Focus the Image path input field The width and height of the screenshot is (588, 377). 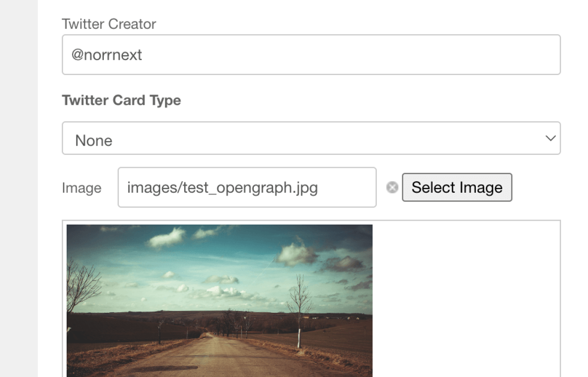tap(246, 187)
